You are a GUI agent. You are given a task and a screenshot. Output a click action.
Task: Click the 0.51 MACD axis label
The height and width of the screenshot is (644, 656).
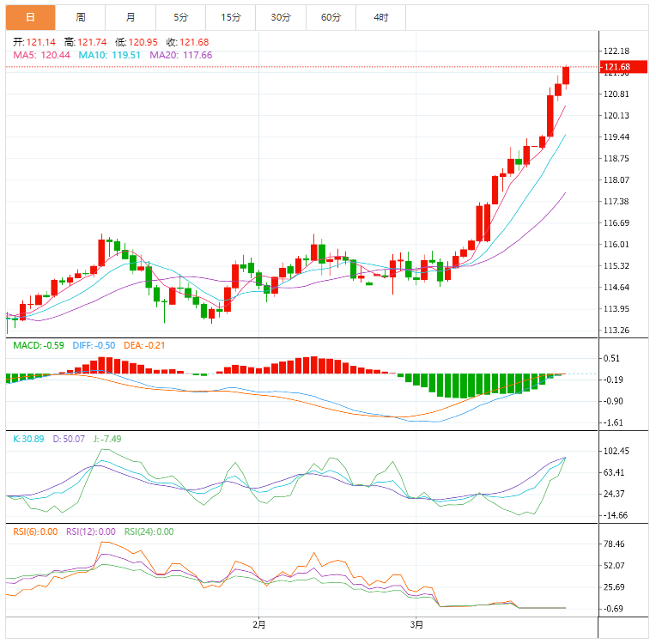[611, 358]
